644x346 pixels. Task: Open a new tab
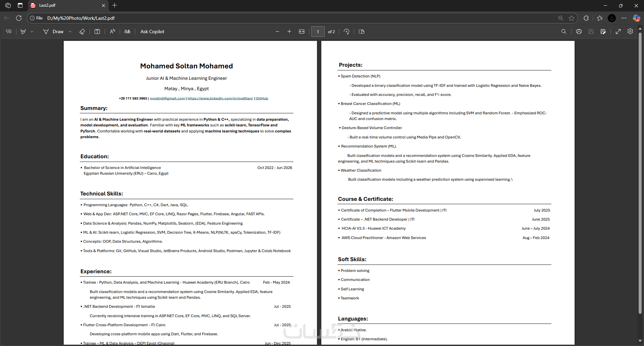tap(115, 5)
